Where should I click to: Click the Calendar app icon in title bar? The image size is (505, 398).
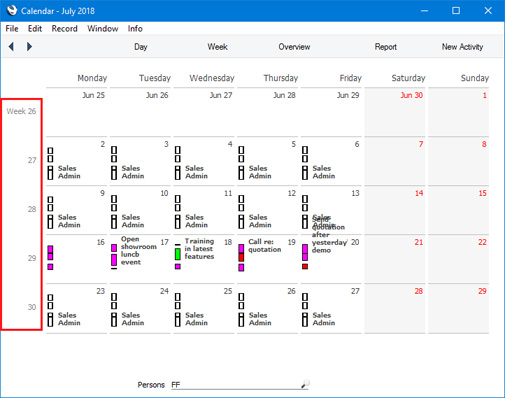12,10
